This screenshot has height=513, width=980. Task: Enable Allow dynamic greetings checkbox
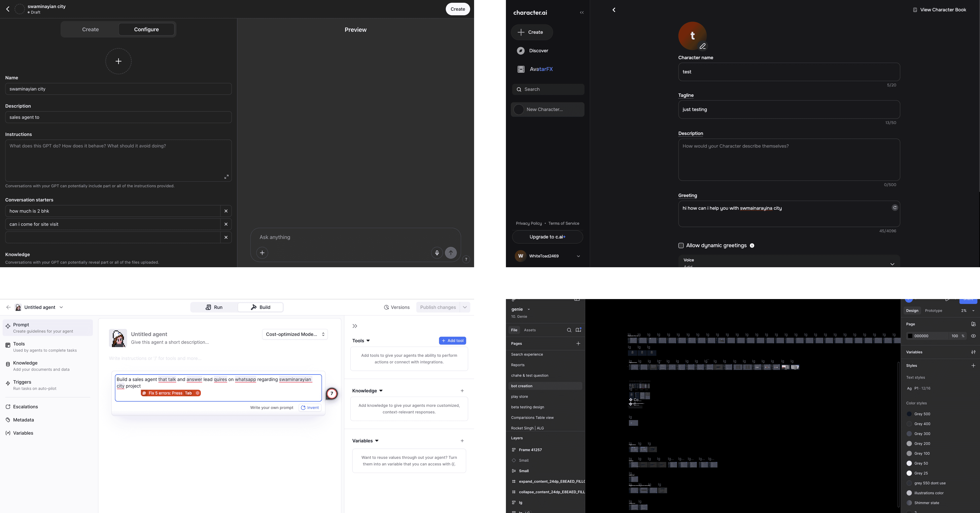(x=681, y=246)
